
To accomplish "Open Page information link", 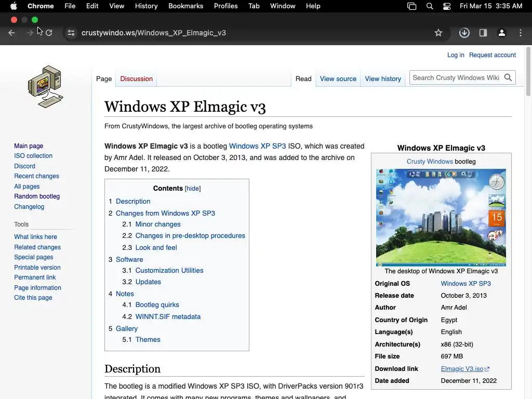I will click(37, 288).
